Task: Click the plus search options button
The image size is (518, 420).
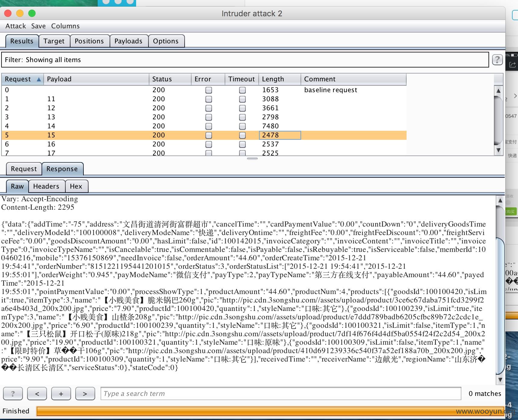Action: click(61, 393)
